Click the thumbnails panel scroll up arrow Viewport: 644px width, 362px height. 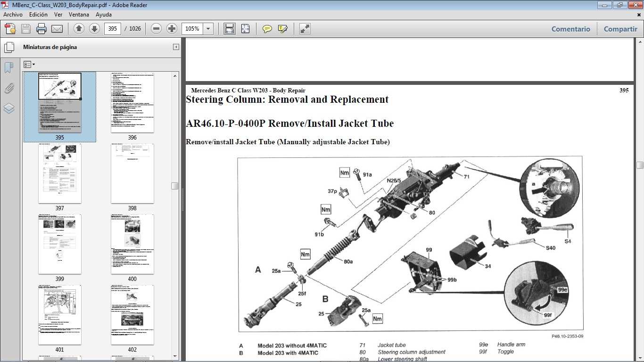click(175, 75)
